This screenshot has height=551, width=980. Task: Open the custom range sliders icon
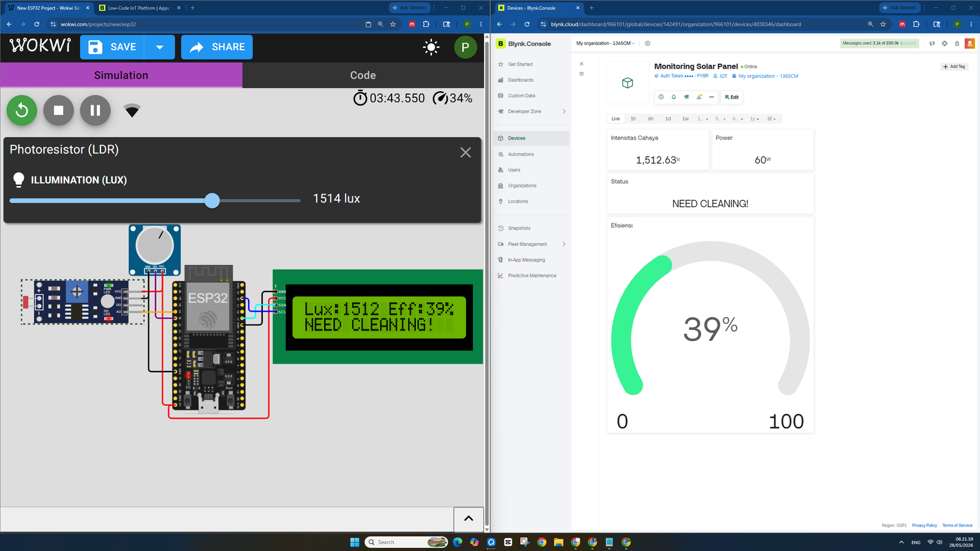[771, 119]
